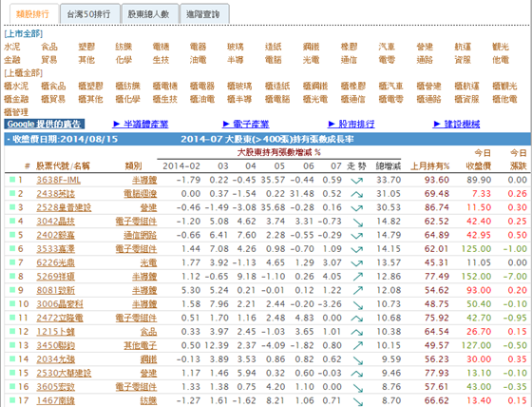Click the trend arrow icon in the 1215 row
The height and width of the screenshot is (407, 532).
pos(357,332)
